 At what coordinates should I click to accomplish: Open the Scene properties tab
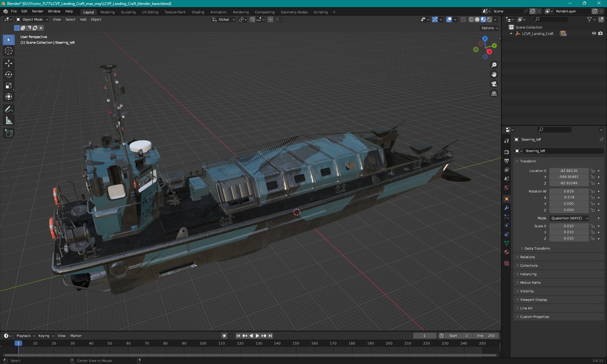click(x=507, y=179)
